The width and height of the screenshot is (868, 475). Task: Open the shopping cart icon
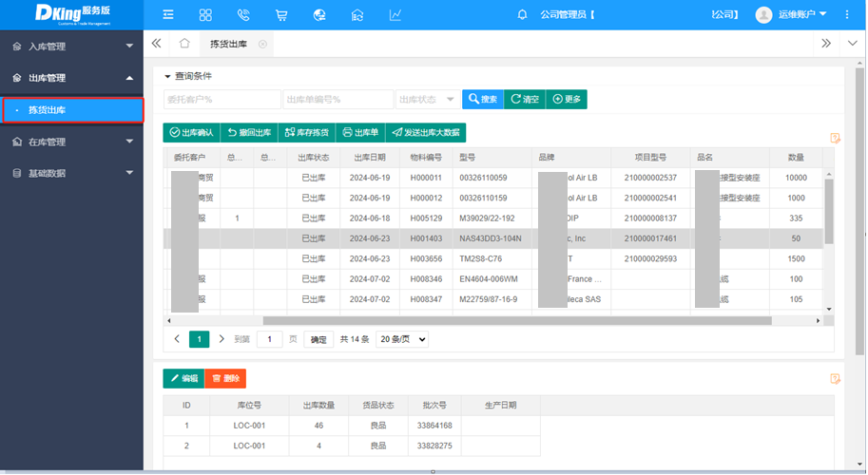(x=281, y=15)
